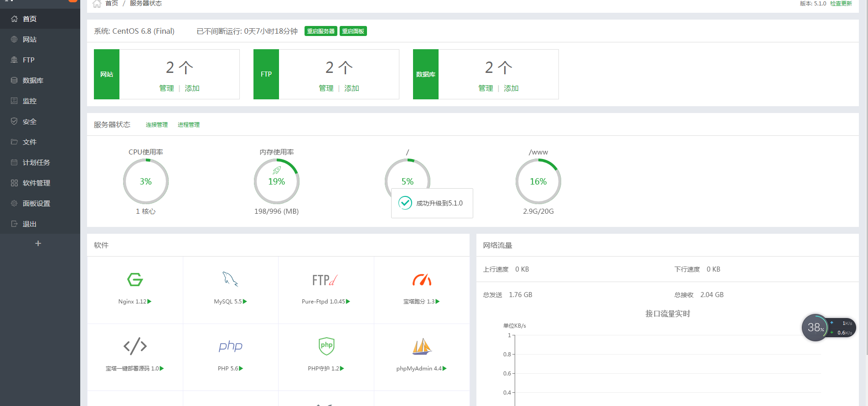Click the 宝塔跑分 1.3 arrow label

tap(422, 302)
